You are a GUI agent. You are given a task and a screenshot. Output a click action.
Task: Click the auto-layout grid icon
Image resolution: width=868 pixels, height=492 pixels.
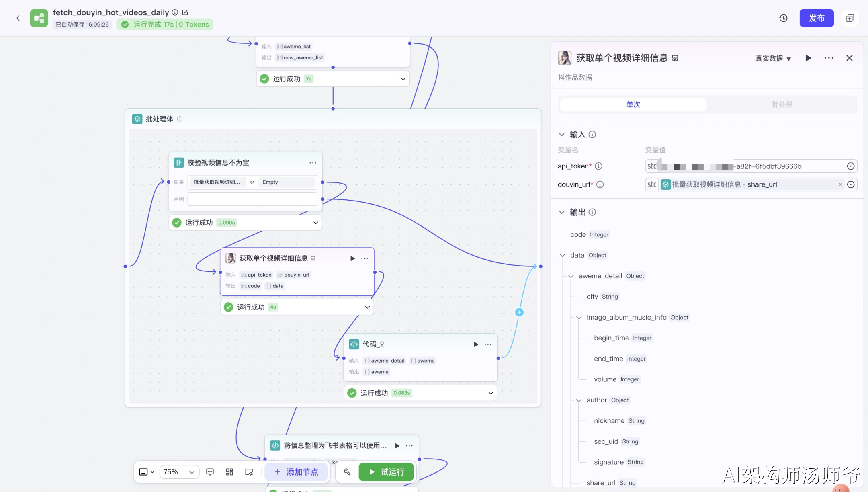(x=229, y=472)
